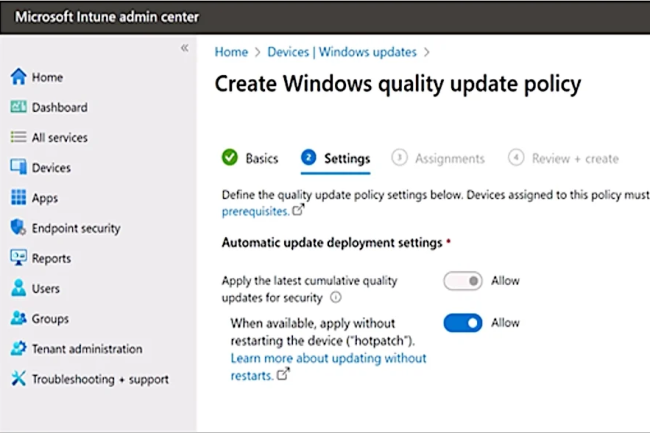This screenshot has width=650, height=433.
Task: Show info tooltip for quality updates security
Action: click(336, 298)
